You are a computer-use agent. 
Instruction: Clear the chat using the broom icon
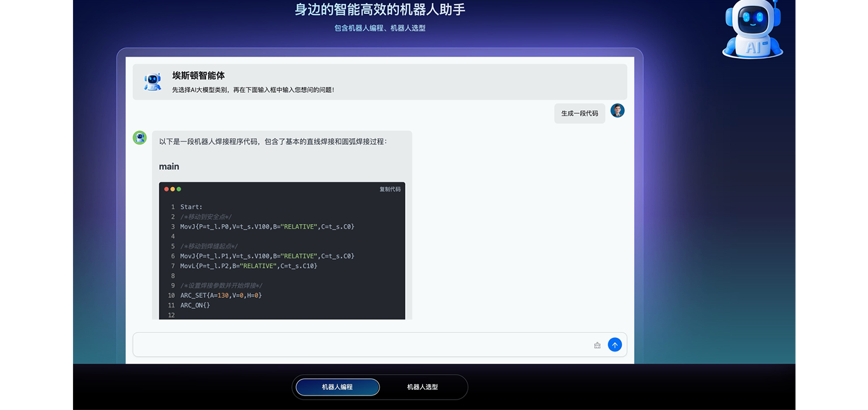click(597, 346)
